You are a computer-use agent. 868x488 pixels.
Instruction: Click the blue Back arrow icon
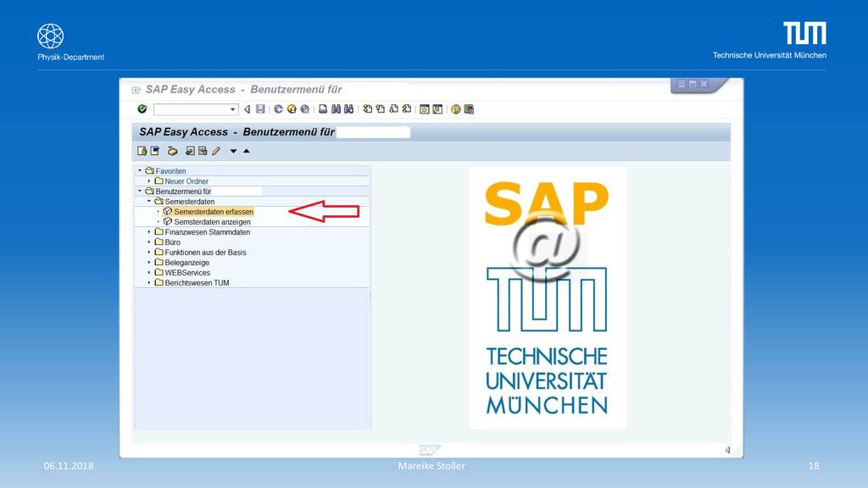pos(278,109)
